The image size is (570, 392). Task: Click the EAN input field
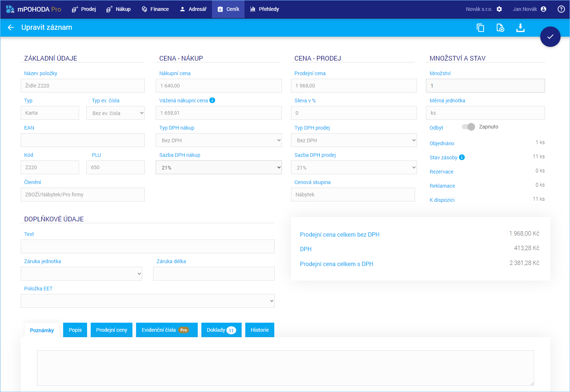83,140
